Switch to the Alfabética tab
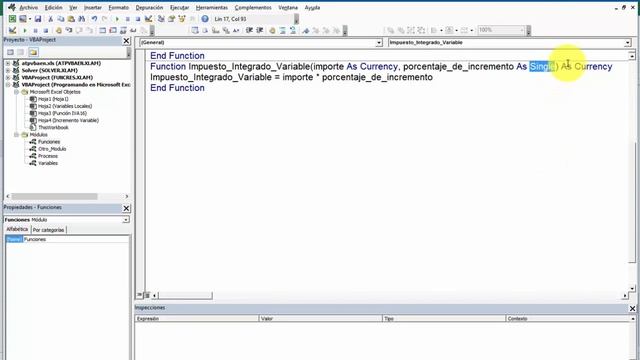 click(17, 229)
